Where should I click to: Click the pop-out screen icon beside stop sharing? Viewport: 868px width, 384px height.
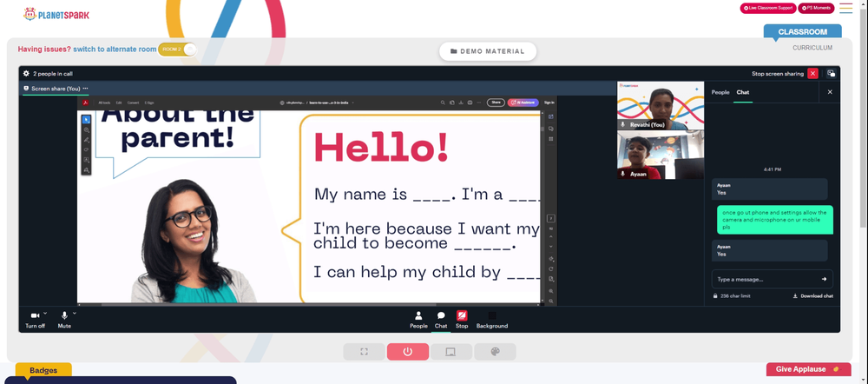tap(831, 73)
